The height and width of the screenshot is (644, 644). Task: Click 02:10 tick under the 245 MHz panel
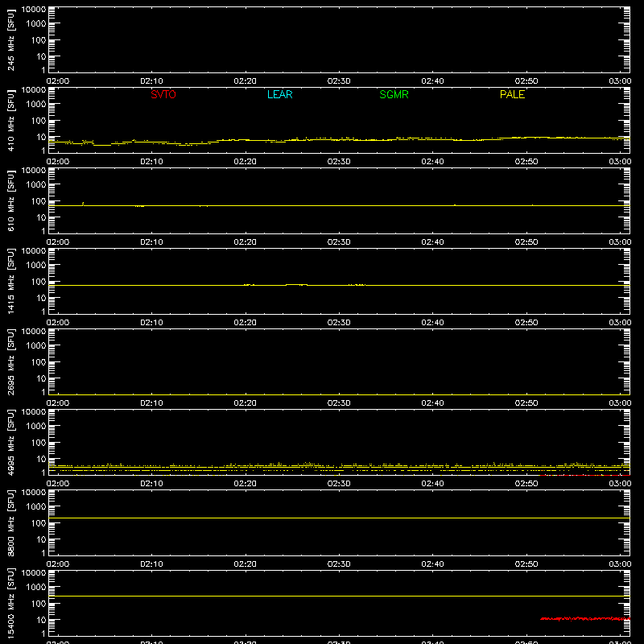(x=151, y=81)
